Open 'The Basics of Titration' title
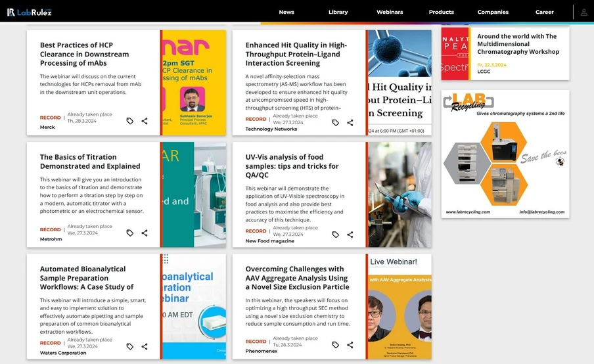The width and height of the screenshot is (594, 364). [90, 162]
